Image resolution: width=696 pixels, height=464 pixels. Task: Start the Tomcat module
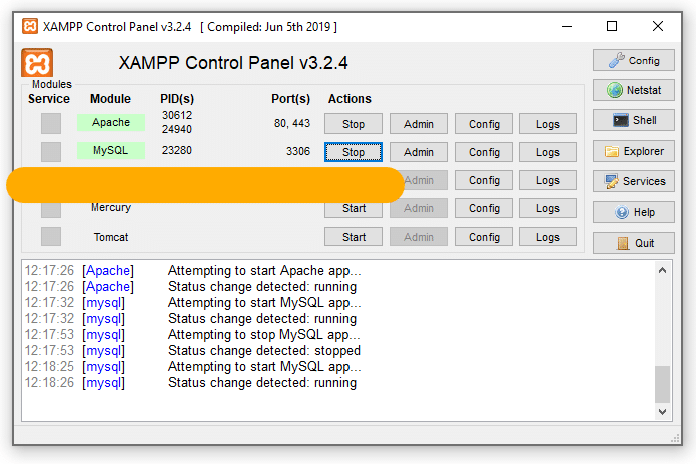(x=353, y=237)
